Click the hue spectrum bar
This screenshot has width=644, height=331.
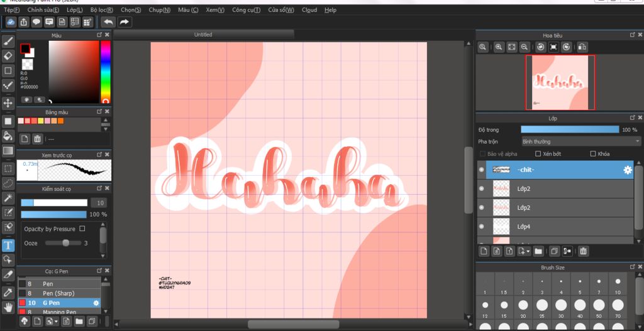tap(106, 72)
